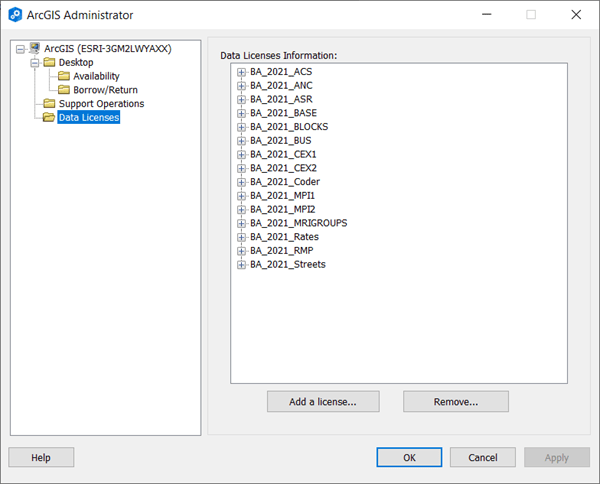600x484 pixels.
Task: Expand the BA_2021_ASR license entry
Action: click(241, 100)
